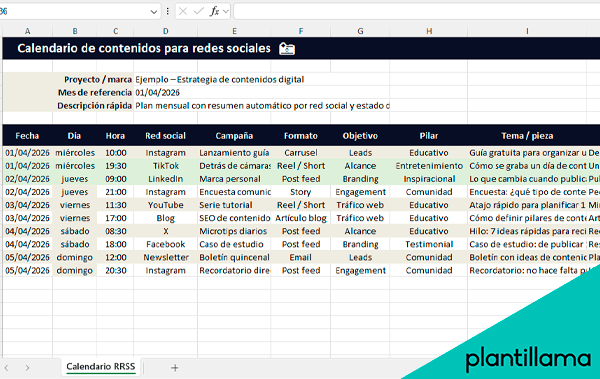The width and height of the screenshot is (600, 379).
Task: Go to previous sheet with left arrow
Action: (x=7, y=368)
